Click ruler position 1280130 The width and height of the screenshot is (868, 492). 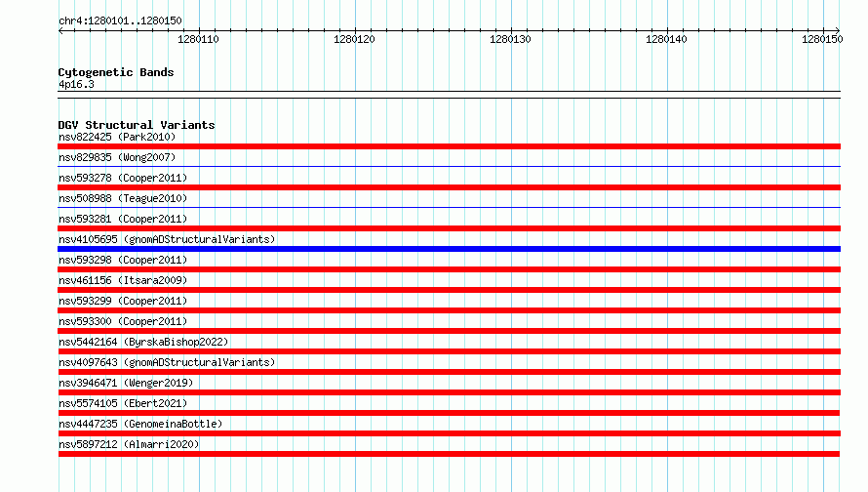point(510,39)
